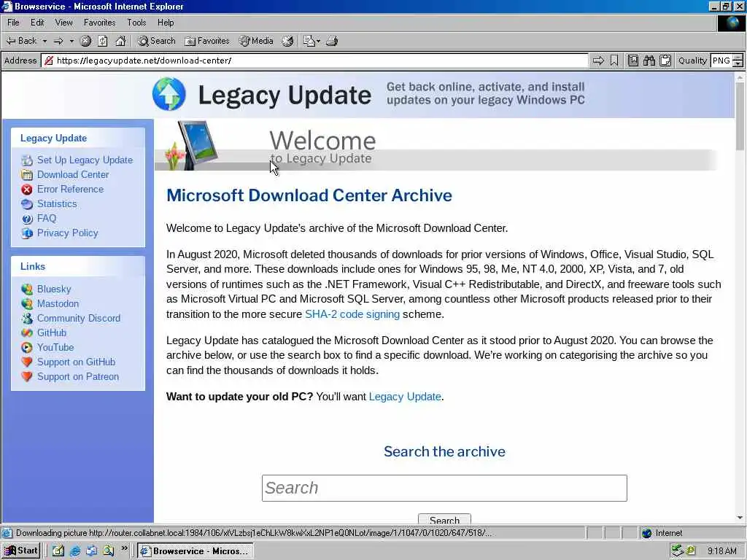Image resolution: width=747 pixels, height=560 pixels.
Task: Click the Forward arrow button
Action: pos(58,41)
